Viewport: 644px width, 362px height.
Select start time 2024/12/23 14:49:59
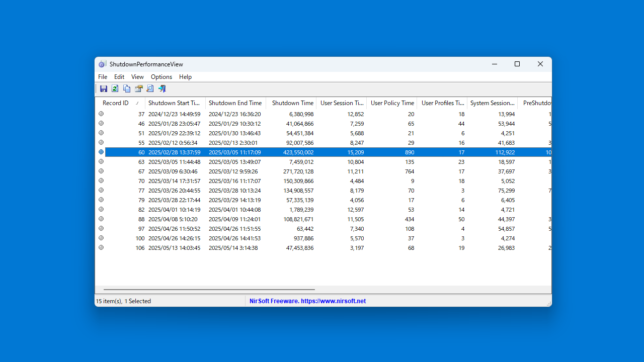[x=174, y=114]
